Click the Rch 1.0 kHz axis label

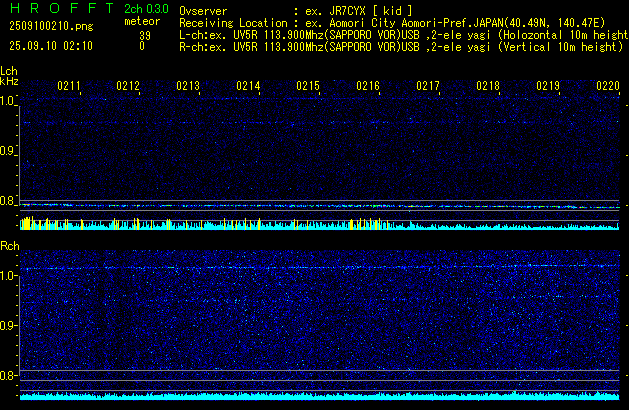tap(7, 276)
